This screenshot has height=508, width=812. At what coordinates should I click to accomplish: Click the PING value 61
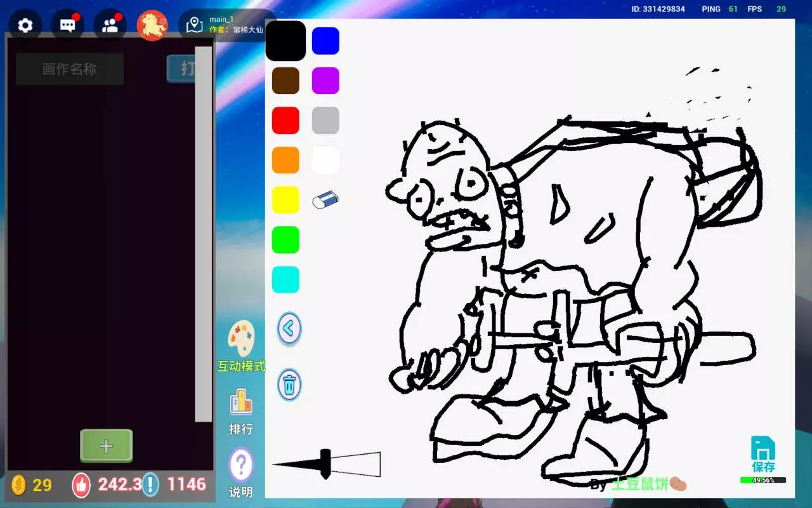pyautogui.click(x=733, y=9)
